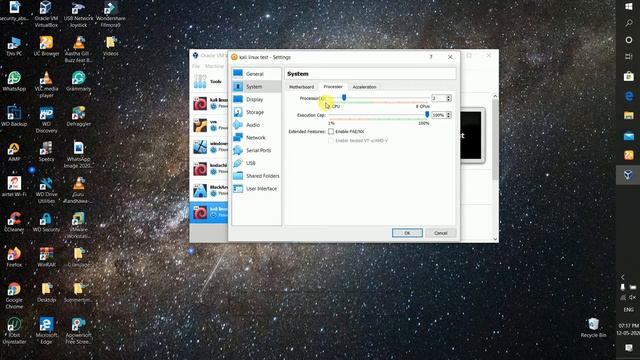Increase Execution Cap with spinbox up arrow
640x360 pixels.
pyautogui.click(x=449, y=113)
